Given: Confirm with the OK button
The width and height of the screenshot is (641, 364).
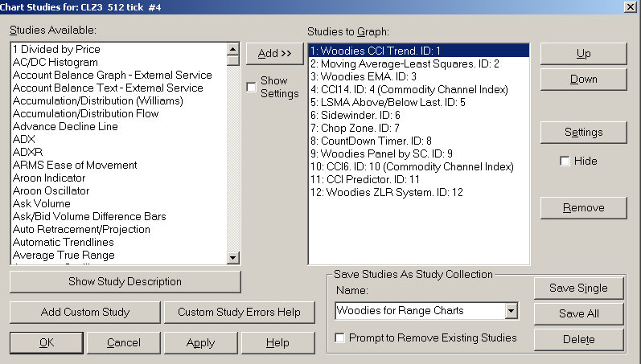Looking at the screenshot, I should coord(47,343).
